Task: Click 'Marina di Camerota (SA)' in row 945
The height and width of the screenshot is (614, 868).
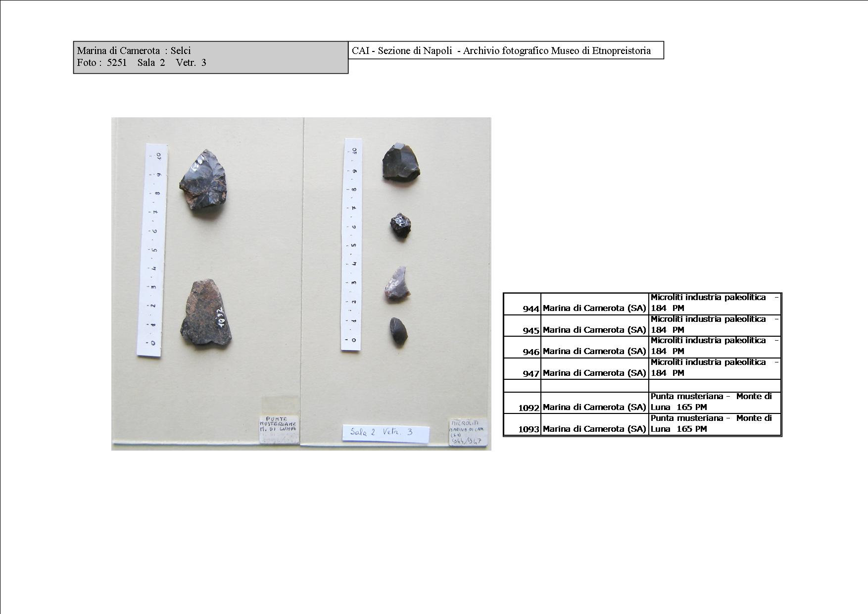Action: 594,330
